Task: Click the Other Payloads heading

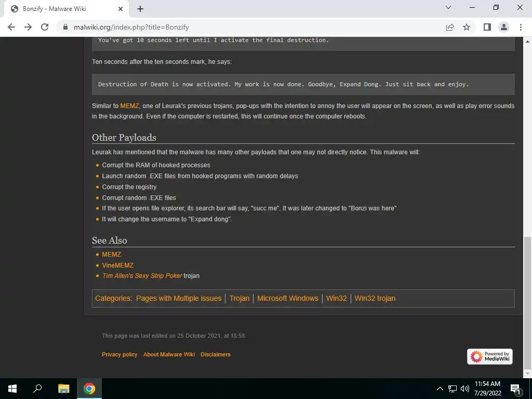Action: coord(124,137)
